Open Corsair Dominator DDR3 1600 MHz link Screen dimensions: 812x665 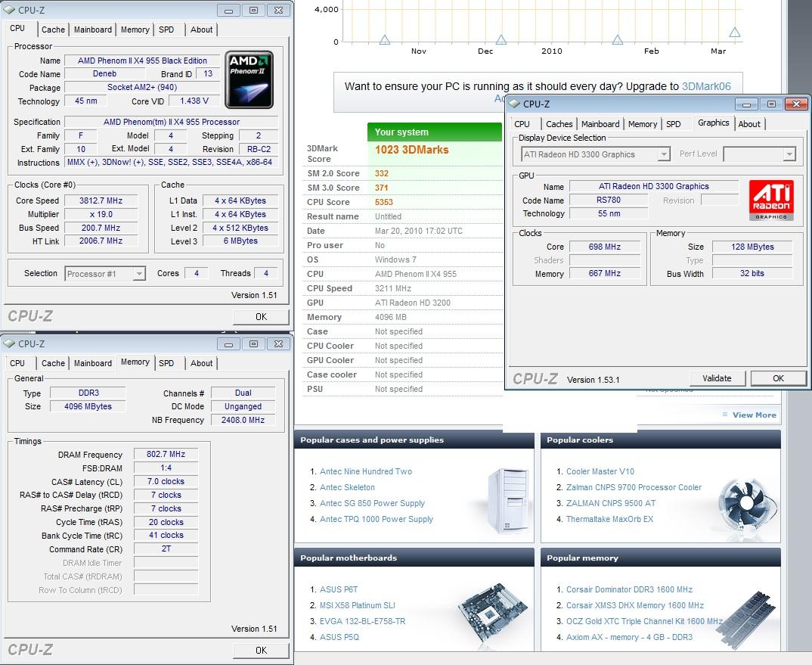[629, 589]
